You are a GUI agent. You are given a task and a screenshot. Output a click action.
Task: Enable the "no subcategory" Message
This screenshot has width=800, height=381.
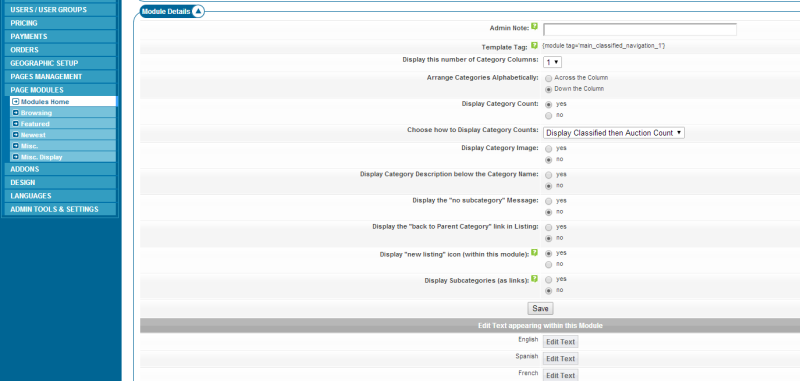coord(548,201)
